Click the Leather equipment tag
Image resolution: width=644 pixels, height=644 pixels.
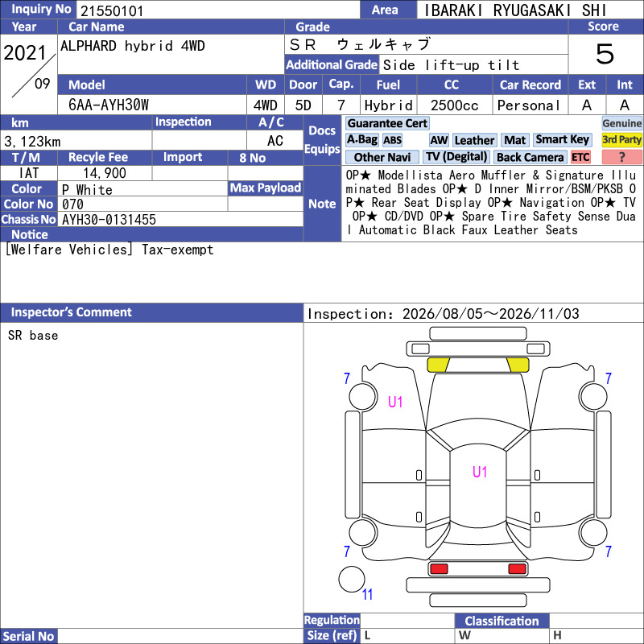point(474,140)
